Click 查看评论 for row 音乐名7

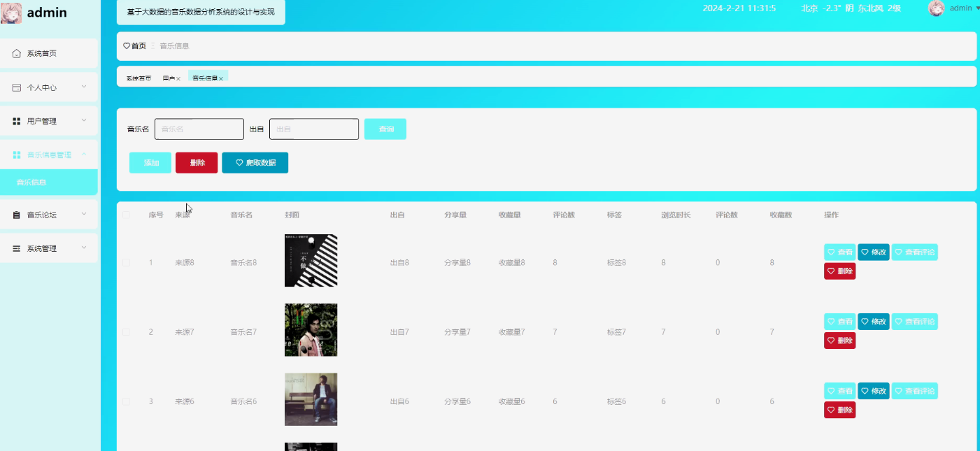pos(914,322)
